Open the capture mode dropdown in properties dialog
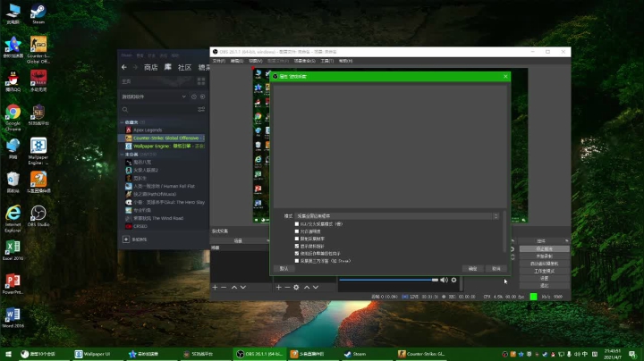 pyautogui.click(x=397, y=215)
